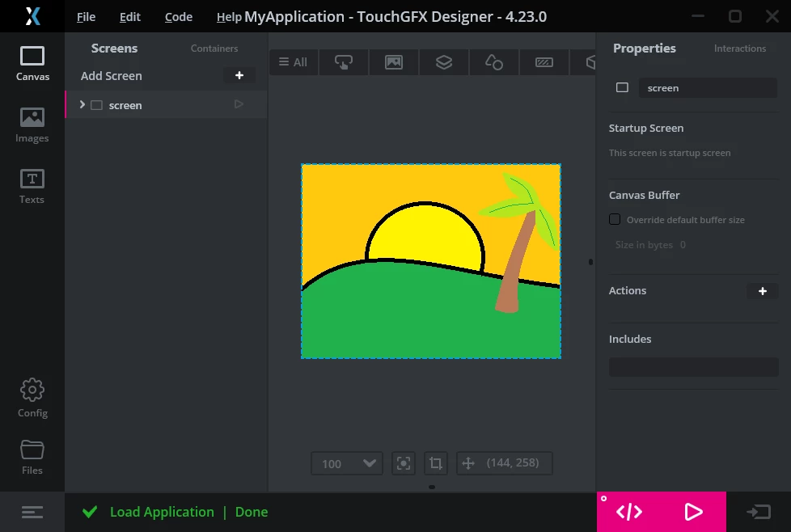Open the Images section in sidebar
The width and height of the screenshot is (791, 532).
pos(32,125)
